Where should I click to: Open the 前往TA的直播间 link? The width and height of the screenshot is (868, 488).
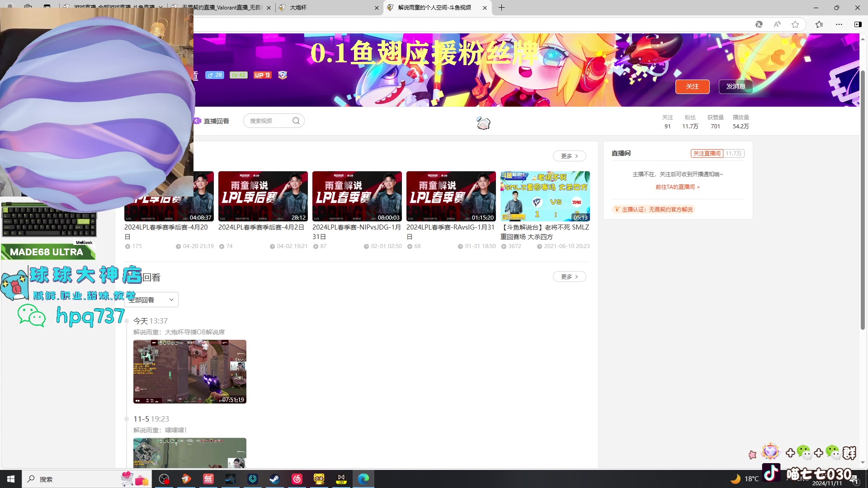point(678,187)
